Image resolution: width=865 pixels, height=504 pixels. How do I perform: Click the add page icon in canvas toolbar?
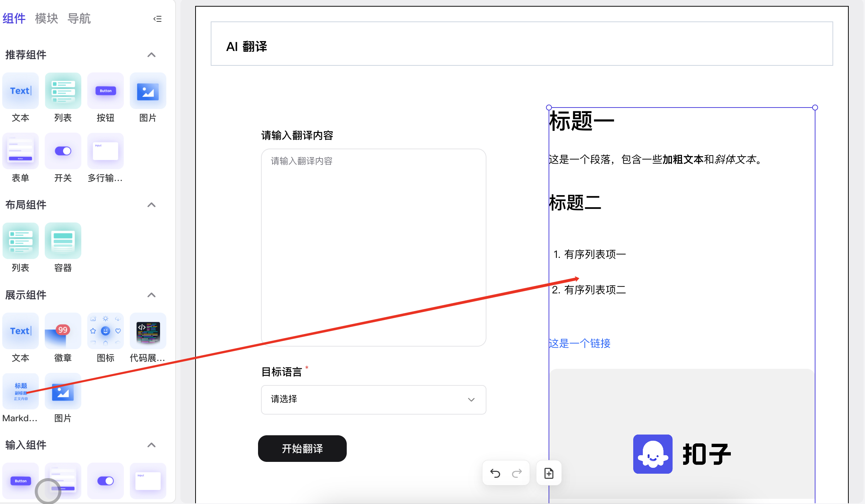(549, 473)
